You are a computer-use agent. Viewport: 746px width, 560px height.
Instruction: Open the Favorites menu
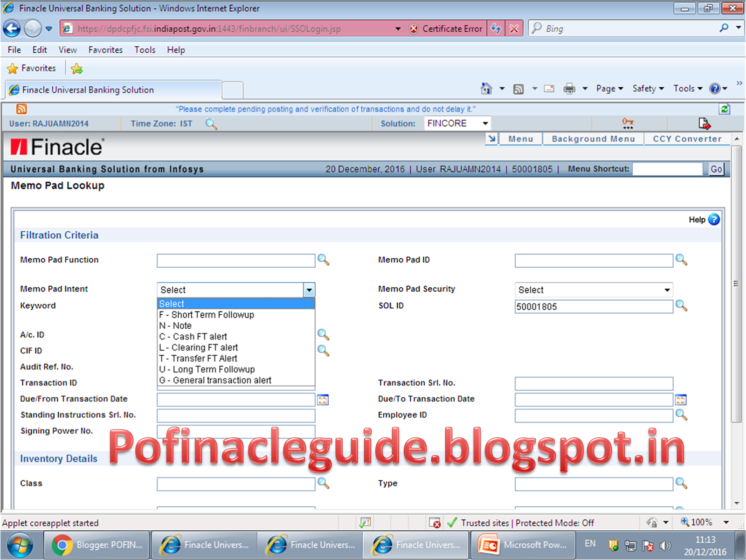tap(105, 49)
